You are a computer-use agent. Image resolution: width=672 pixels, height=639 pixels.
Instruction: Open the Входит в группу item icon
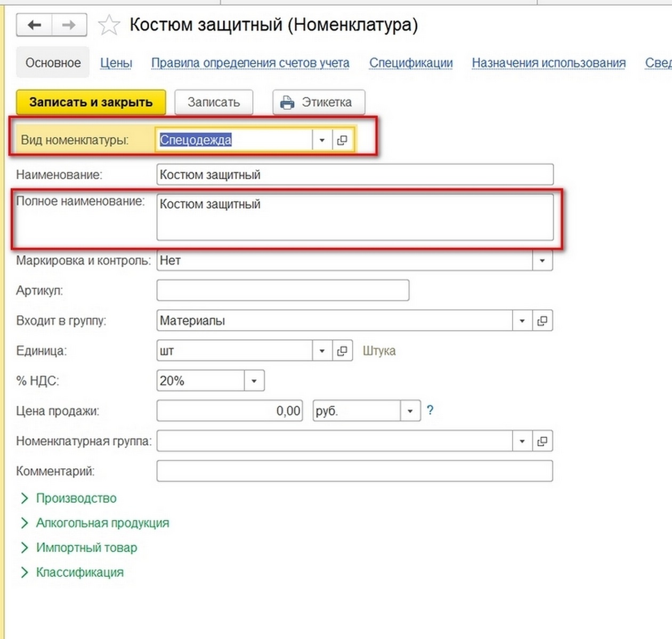pyautogui.click(x=542, y=321)
